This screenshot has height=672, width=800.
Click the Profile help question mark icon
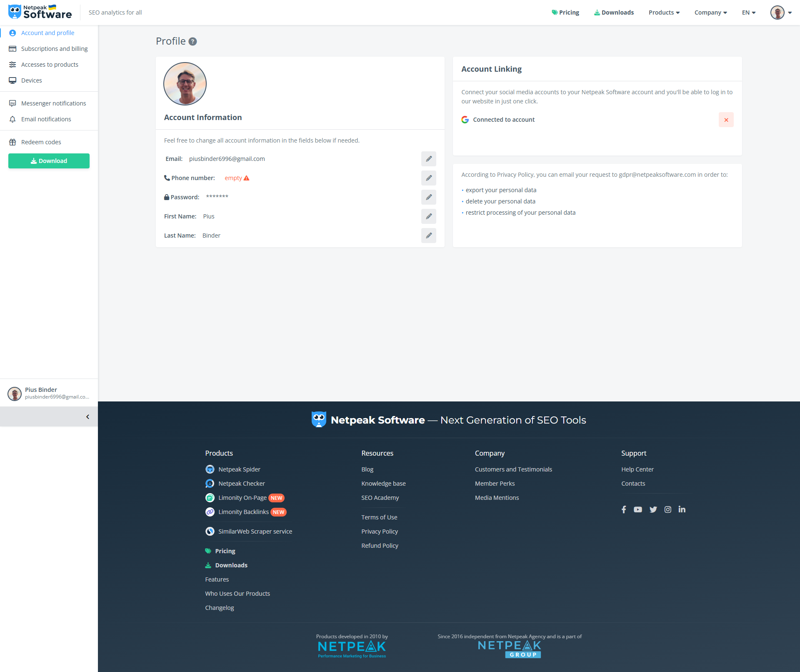point(192,41)
